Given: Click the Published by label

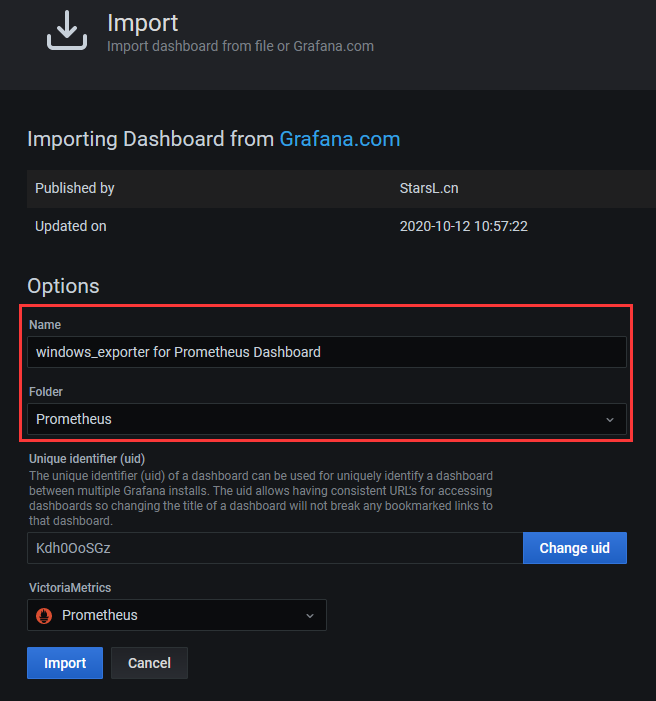Looking at the screenshot, I should coord(75,188).
